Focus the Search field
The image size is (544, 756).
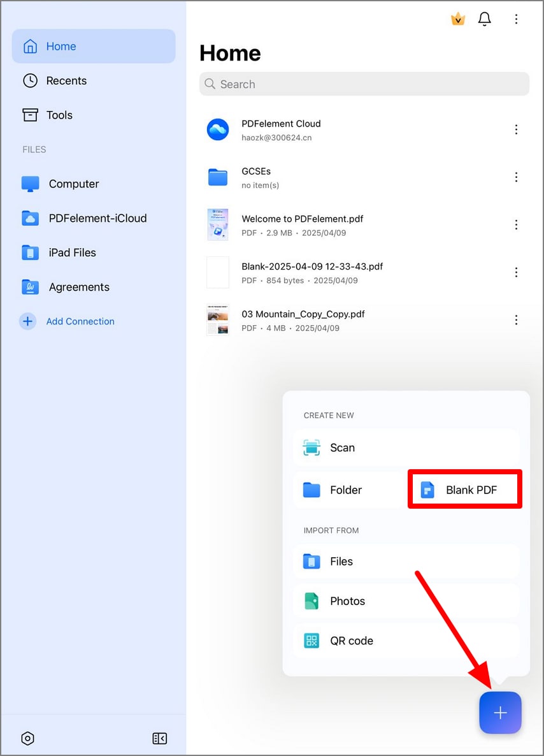[x=364, y=84]
